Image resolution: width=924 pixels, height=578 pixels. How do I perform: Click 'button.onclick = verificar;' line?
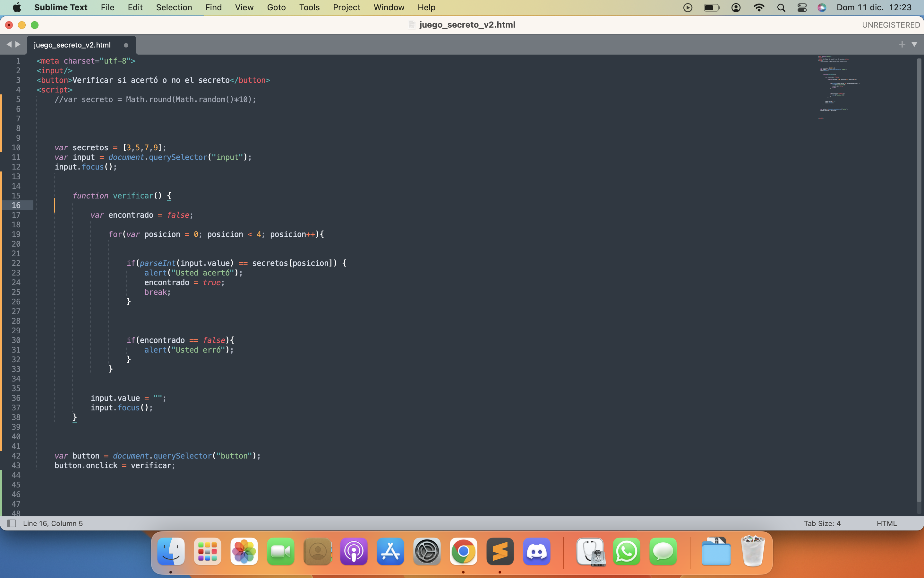(115, 466)
